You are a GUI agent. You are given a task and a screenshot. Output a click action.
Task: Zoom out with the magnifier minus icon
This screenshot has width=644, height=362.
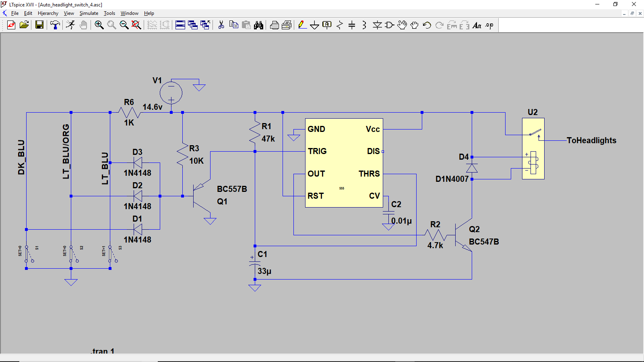click(124, 25)
